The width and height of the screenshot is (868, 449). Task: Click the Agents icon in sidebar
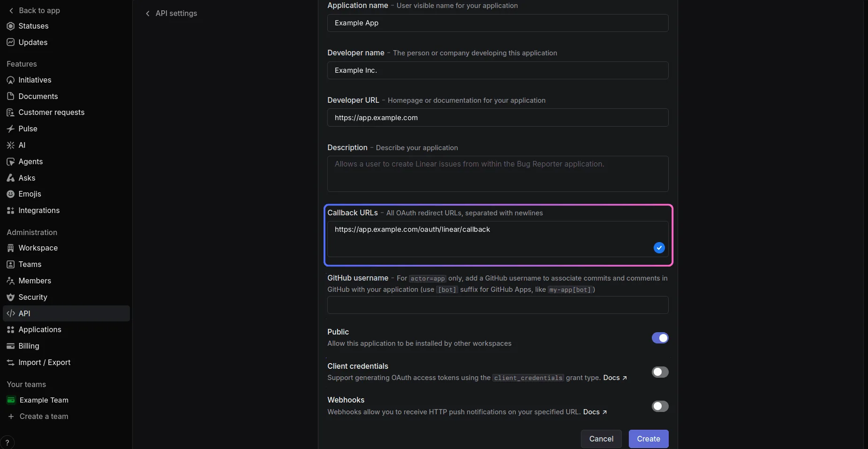11,161
